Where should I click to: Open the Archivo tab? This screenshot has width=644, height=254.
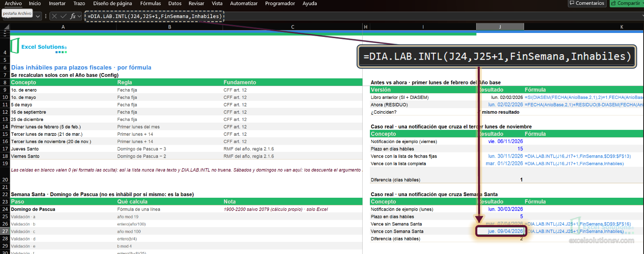(x=13, y=3)
